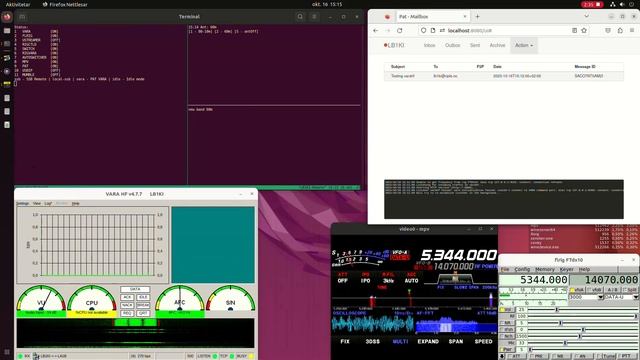Open VARA HF View menu

click(37, 203)
